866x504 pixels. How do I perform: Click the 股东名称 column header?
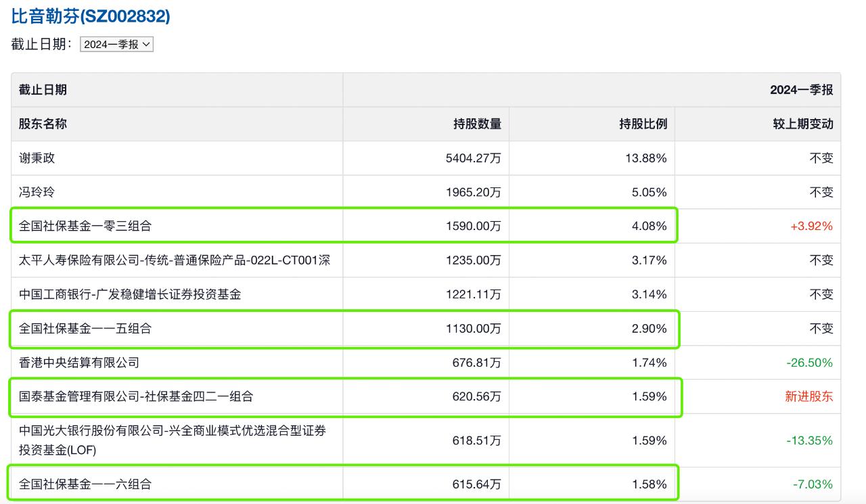click(x=43, y=124)
